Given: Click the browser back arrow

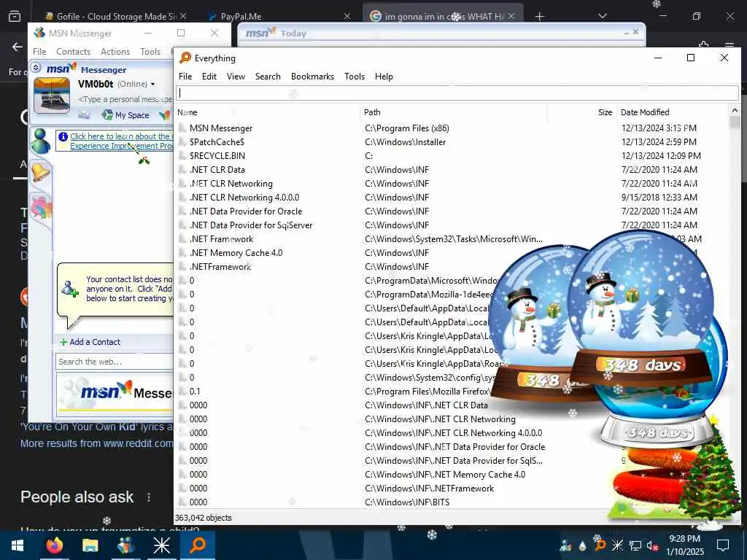Looking at the screenshot, I should click(x=18, y=47).
